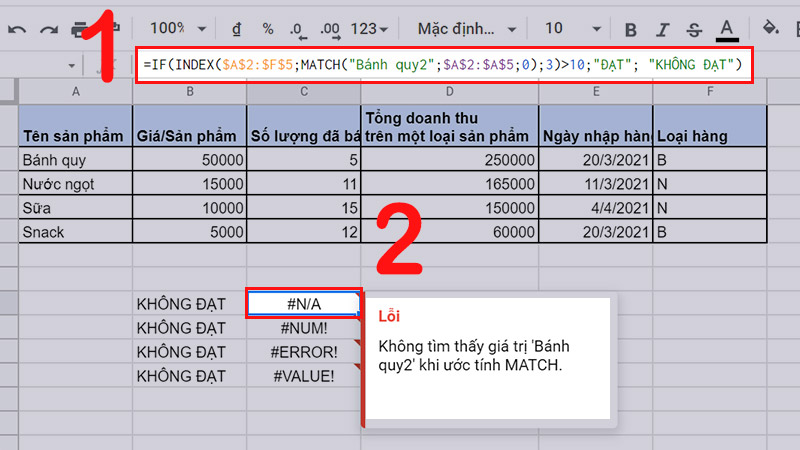Toggle strikethrough formatting
The image size is (800, 450).
pyautogui.click(x=694, y=29)
